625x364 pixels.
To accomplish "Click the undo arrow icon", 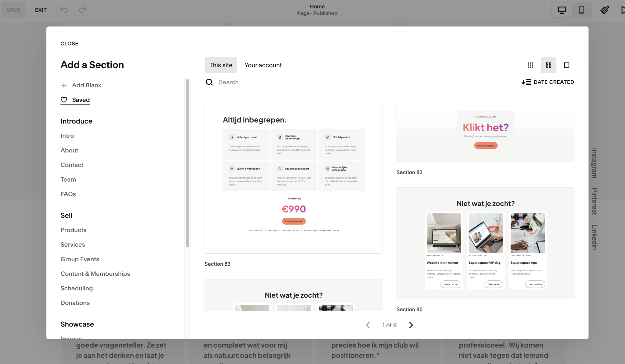I will [64, 10].
